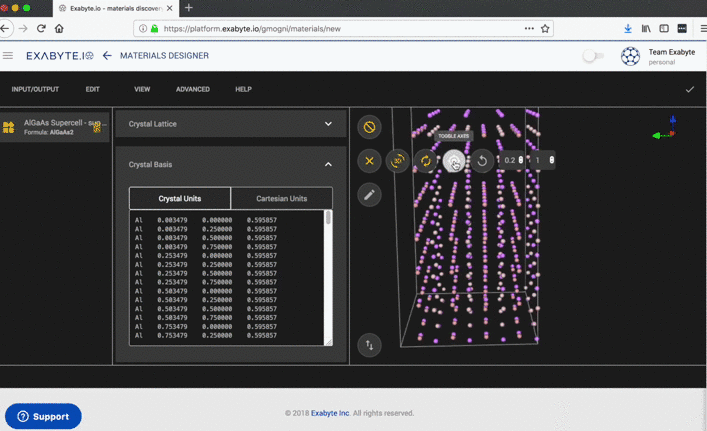Screen dimensions: 707x431
Task: Click the auto-rotate refresh arrows icon
Action: click(x=426, y=161)
